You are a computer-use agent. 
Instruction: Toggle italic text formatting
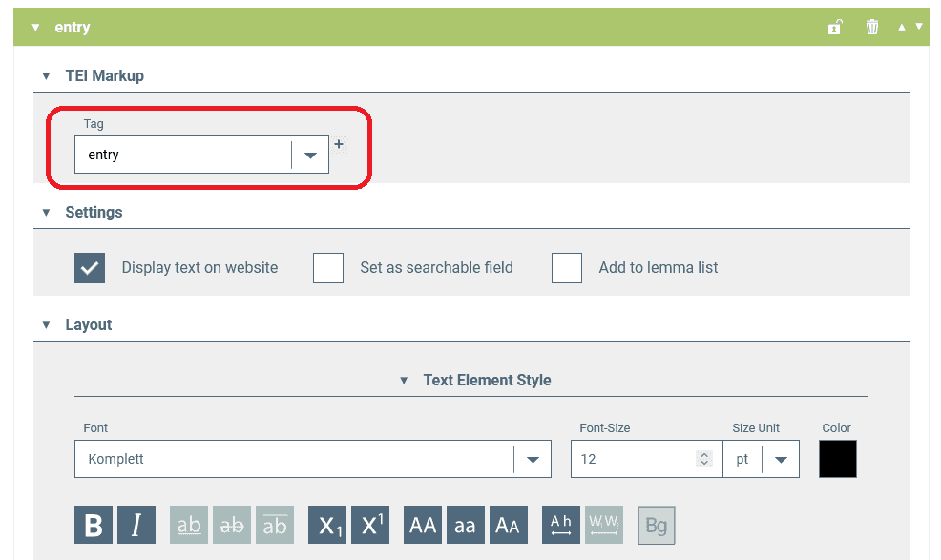(x=136, y=526)
